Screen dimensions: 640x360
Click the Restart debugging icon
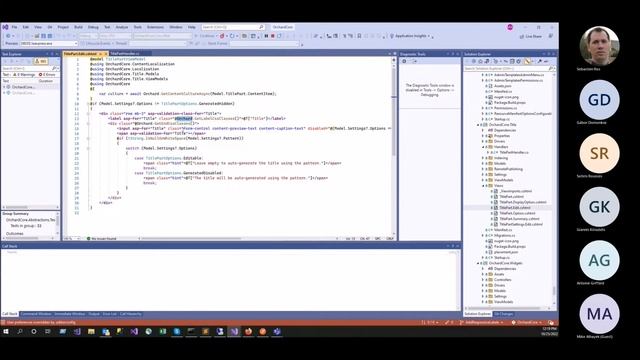point(279,36)
